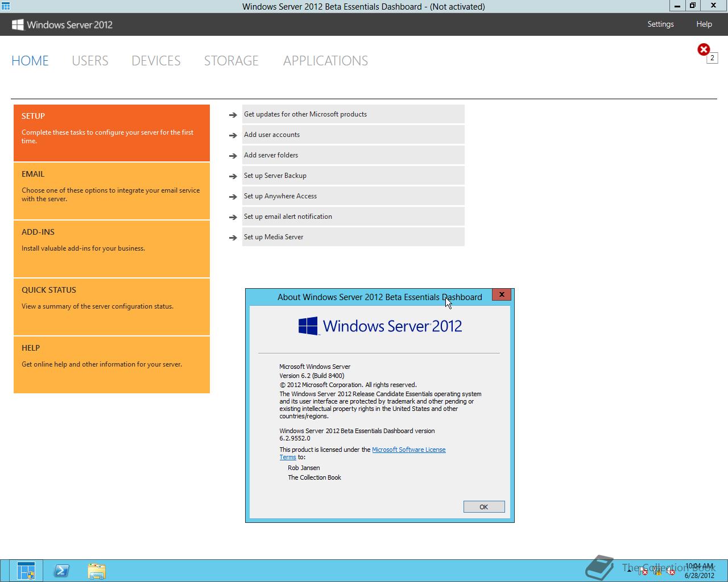Click the Dashboard title bar app icon
The image size is (728, 582).
click(x=6, y=6)
